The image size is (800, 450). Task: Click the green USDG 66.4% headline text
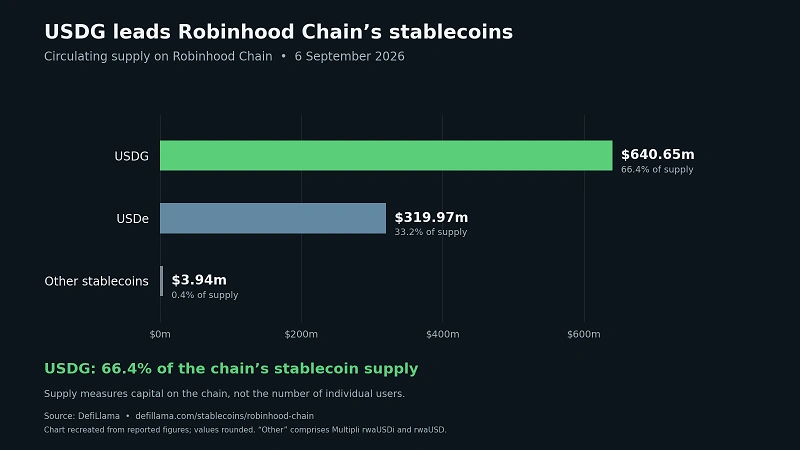[231, 368]
